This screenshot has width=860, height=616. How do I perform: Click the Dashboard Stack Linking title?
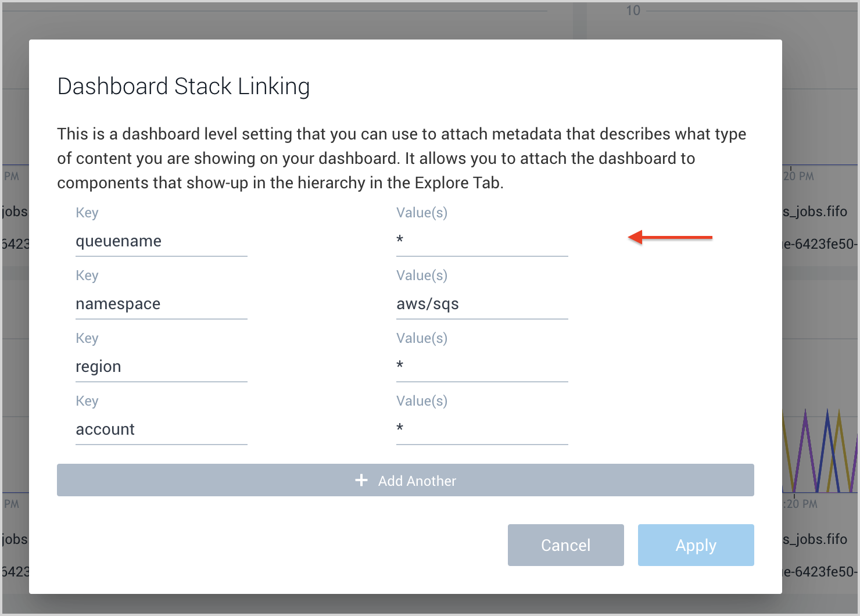coord(183,86)
